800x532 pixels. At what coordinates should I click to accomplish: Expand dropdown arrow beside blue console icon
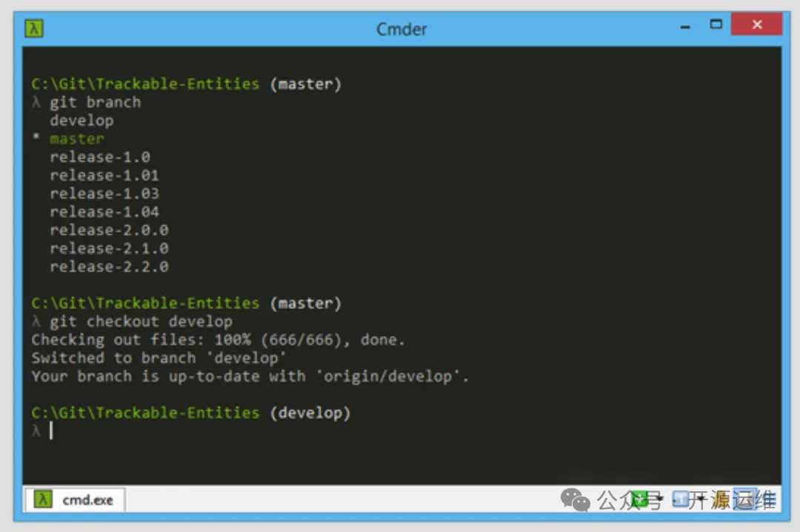(x=699, y=499)
